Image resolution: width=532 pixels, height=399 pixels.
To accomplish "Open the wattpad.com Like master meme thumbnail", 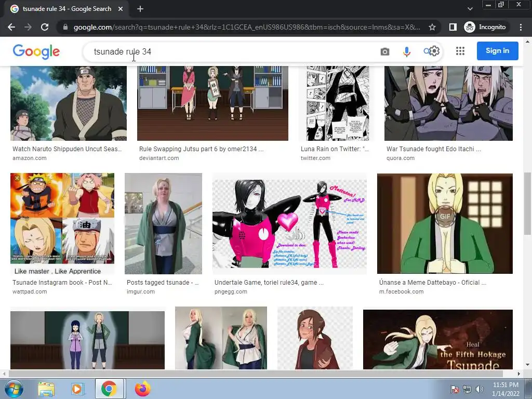I will 62,223.
